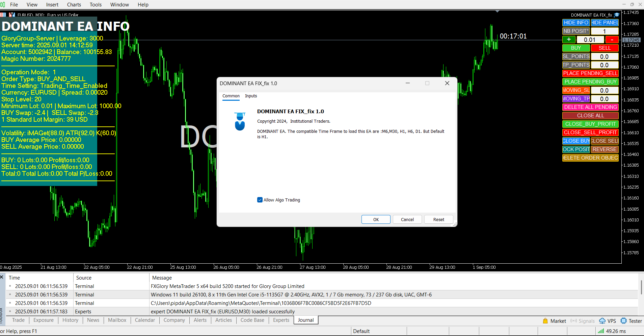The height and width of the screenshot is (336, 644).
Task: Click the LOCK POSIT button
Action: point(576,149)
